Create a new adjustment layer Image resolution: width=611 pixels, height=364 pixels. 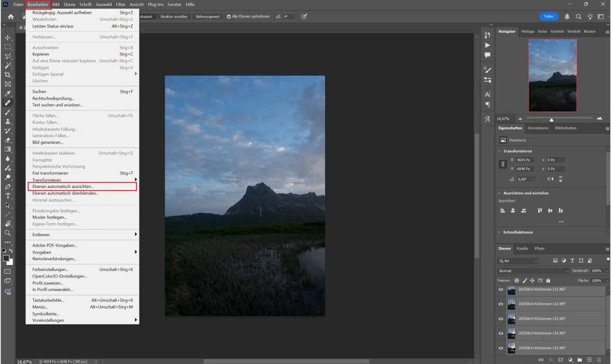[570, 360]
